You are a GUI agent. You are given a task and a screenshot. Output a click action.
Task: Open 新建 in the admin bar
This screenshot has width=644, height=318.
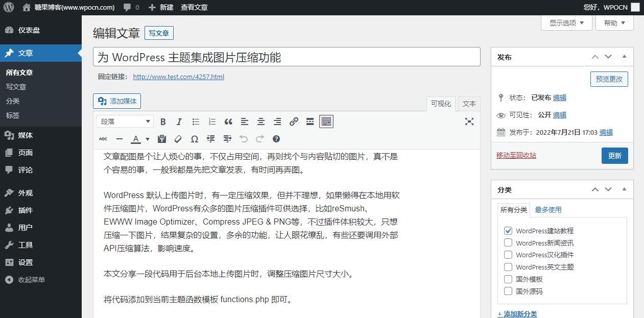click(x=161, y=7)
